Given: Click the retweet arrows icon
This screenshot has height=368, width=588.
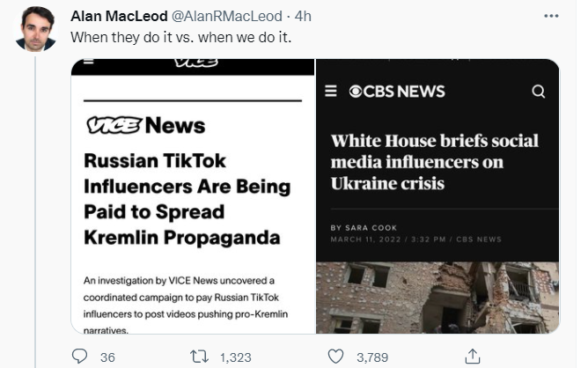Looking at the screenshot, I should (x=200, y=357).
